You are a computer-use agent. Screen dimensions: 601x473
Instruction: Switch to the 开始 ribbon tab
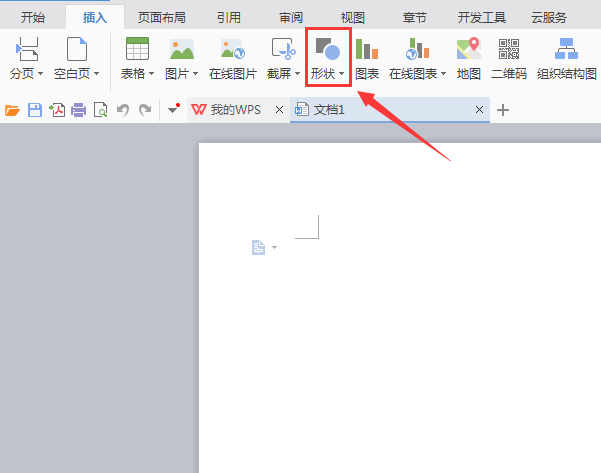pyautogui.click(x=33, y=18)
